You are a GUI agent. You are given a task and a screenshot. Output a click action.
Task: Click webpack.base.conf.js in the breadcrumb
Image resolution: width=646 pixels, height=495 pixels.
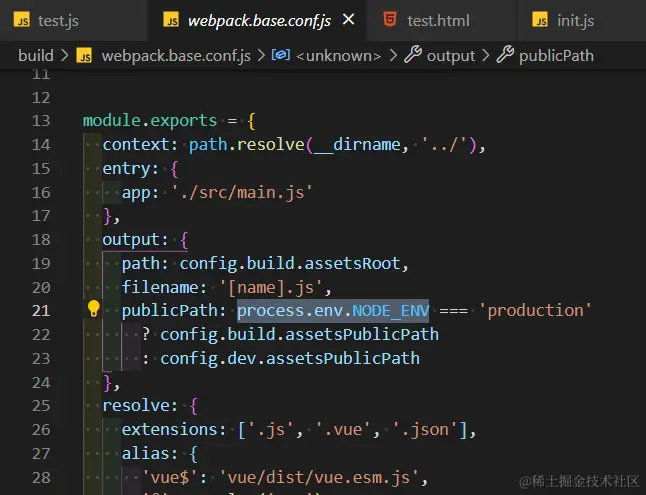(176, 56)
